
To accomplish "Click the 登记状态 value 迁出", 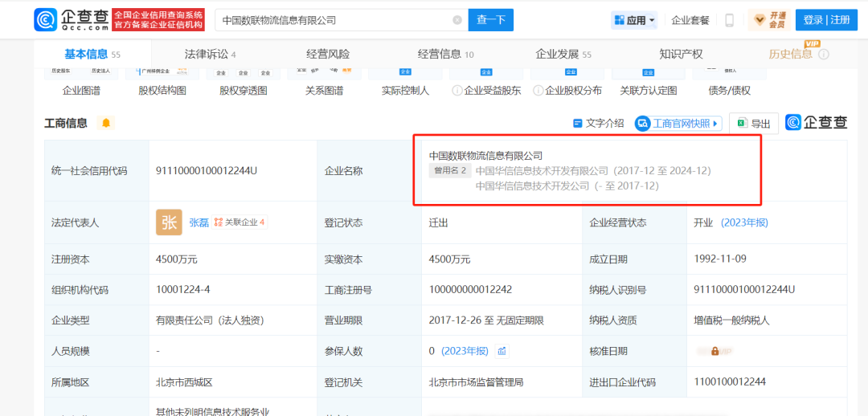I will click(439, 223).
